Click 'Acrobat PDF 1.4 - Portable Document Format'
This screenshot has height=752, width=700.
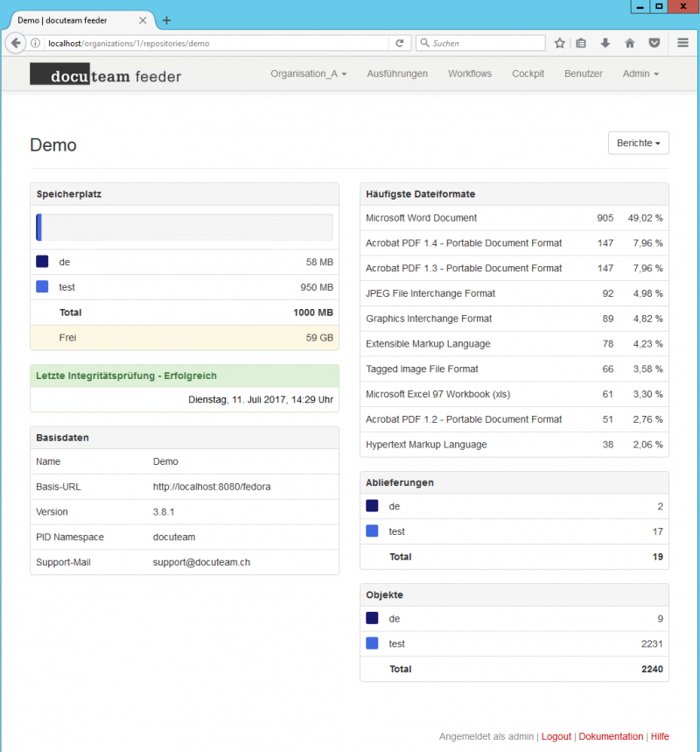click(464, 243)
